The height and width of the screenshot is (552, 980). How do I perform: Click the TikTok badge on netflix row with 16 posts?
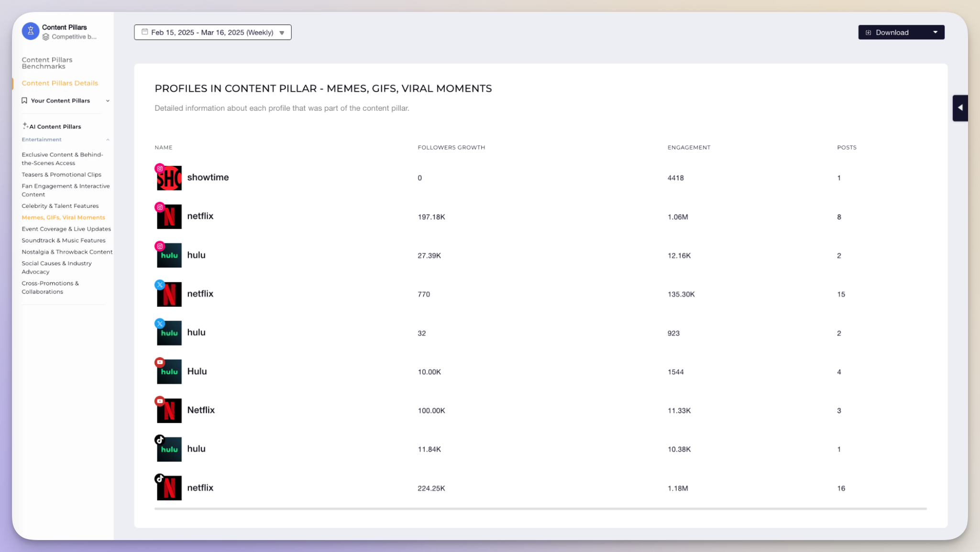[160, 478]
